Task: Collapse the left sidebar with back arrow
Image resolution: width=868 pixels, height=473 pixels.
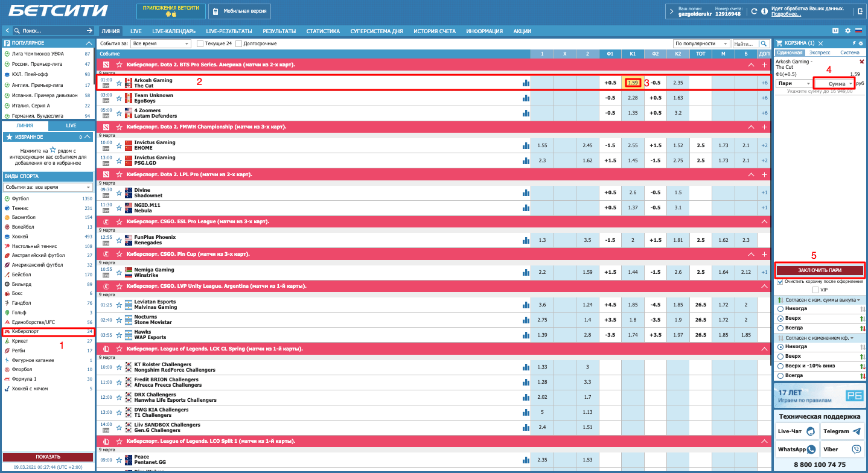Action: (x=7, y=30)
